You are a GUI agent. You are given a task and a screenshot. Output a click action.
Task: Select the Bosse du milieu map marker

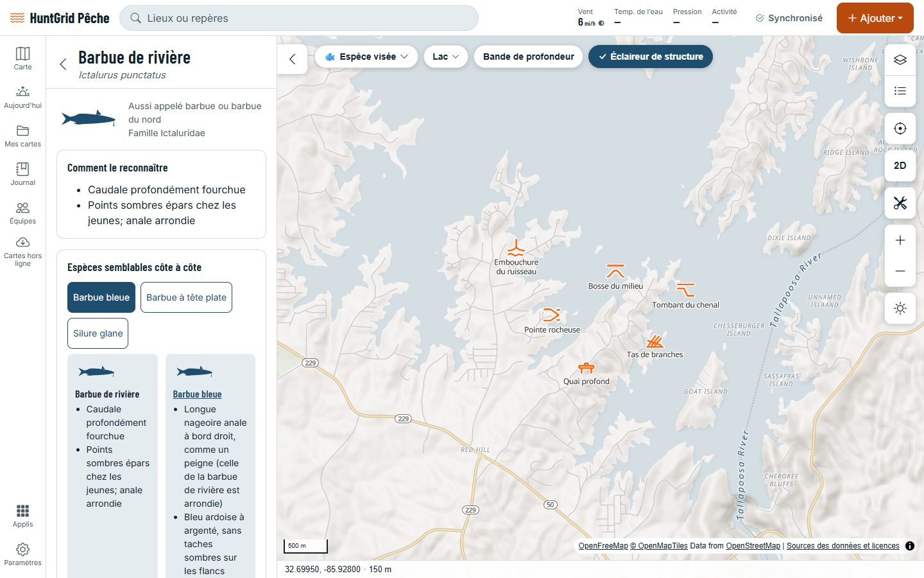pyautogui.click(x=615, y=270)
